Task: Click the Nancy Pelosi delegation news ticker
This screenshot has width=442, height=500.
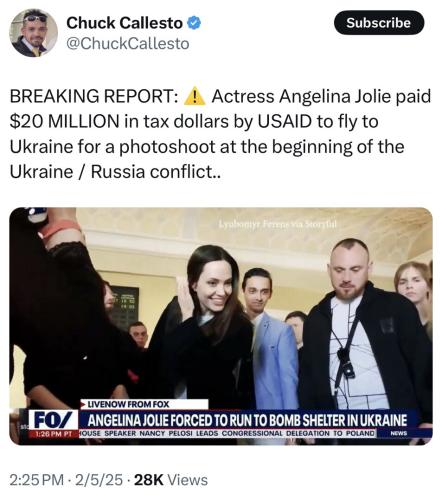Action: pos(228,433)
